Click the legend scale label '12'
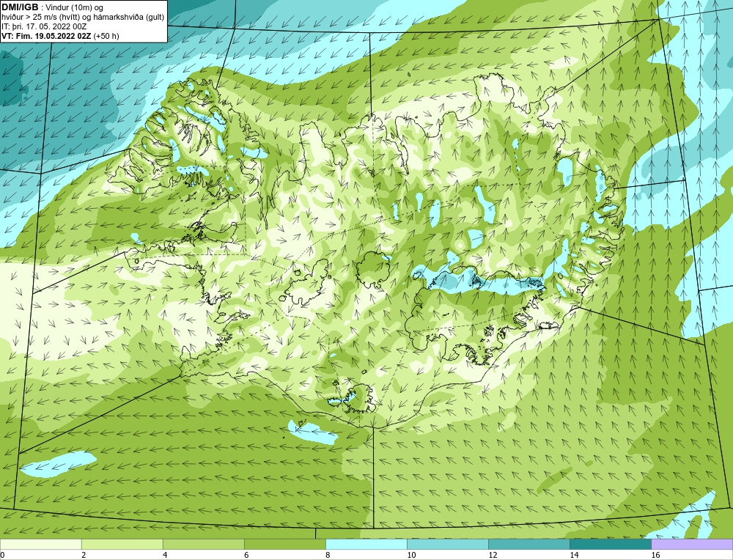 tap(493, 555)
